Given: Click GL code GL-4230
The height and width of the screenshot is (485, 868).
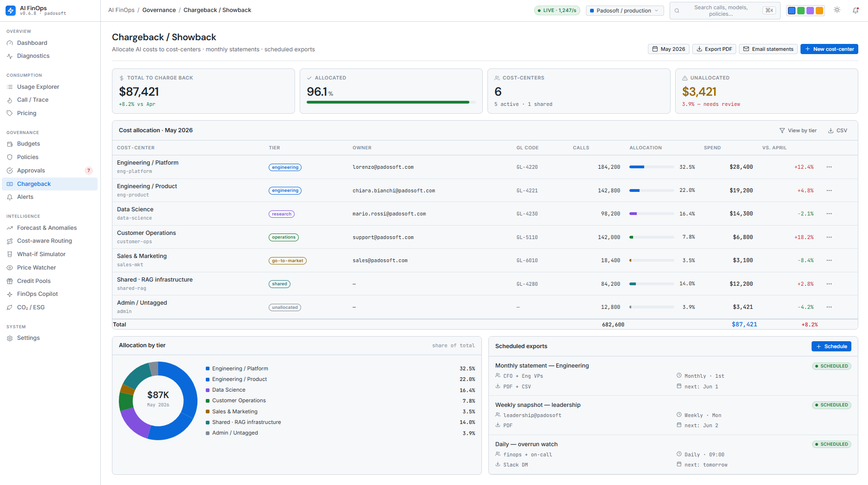Looking at the screenshot, I should coord(527,214).
